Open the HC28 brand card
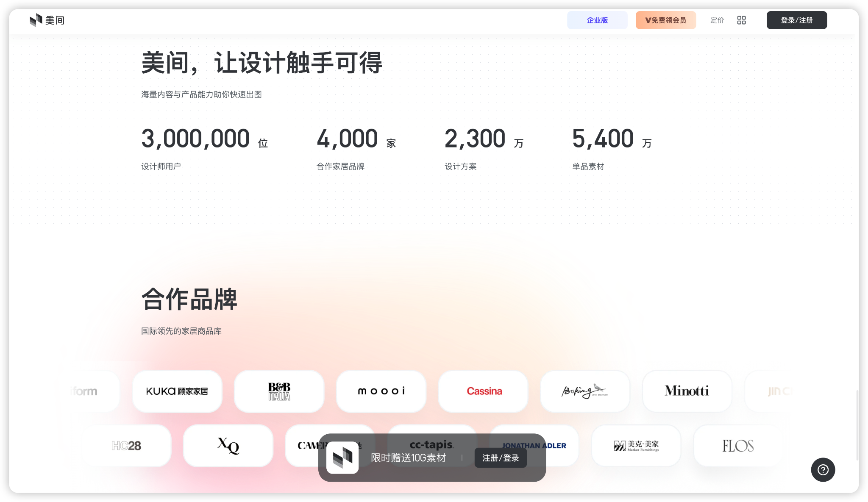 pyautogui.click(x=126, y=446)
